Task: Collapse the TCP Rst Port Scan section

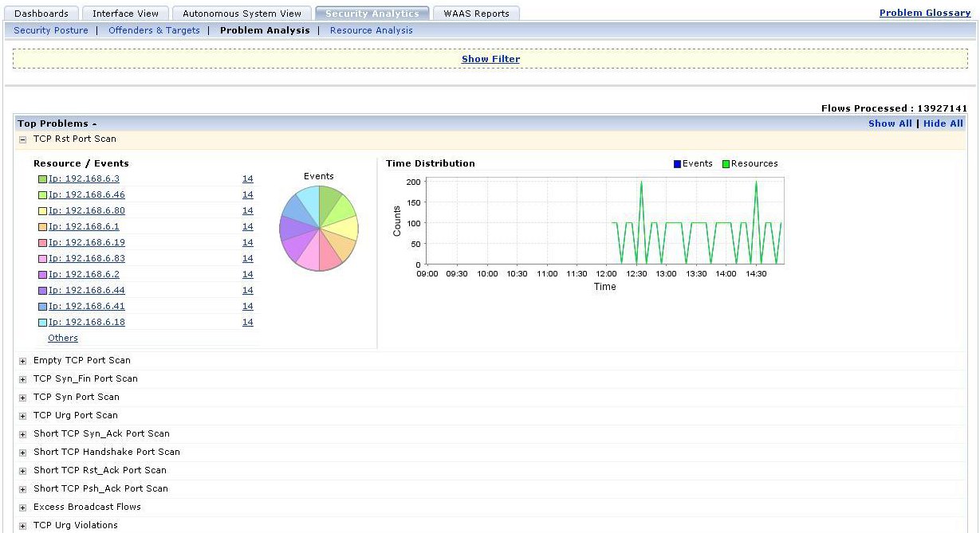Action: (x=22, y=139)
